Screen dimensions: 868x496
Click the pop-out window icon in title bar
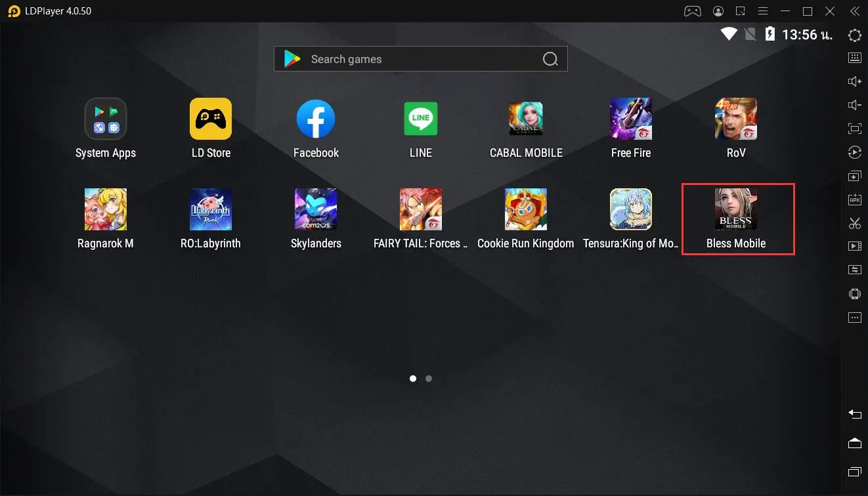[x=741, y=11]
